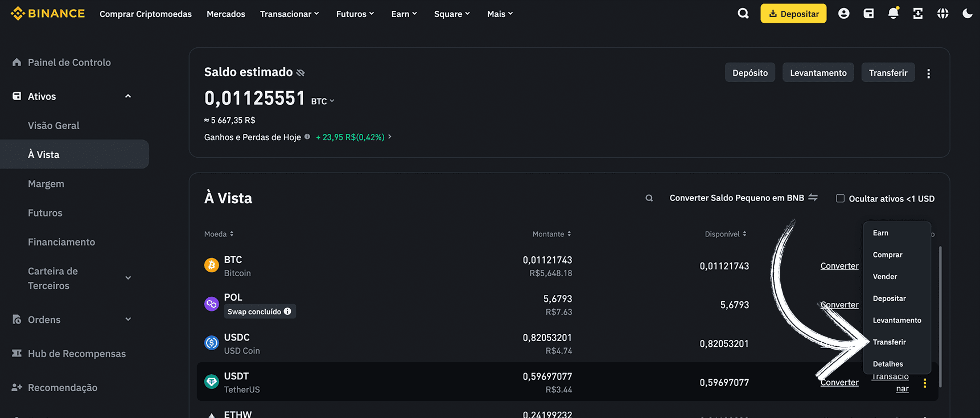Click the POL available value 5,6793 in Disponível column
Image resolution: width=980 pixels, height=418 pixels.
[x=735, y=305]
